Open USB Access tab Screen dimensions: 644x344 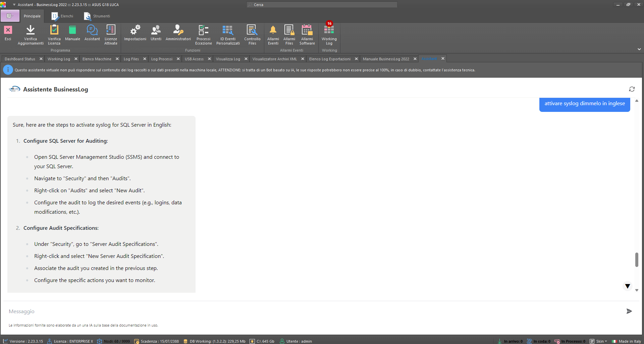click(x=194, y=59)
